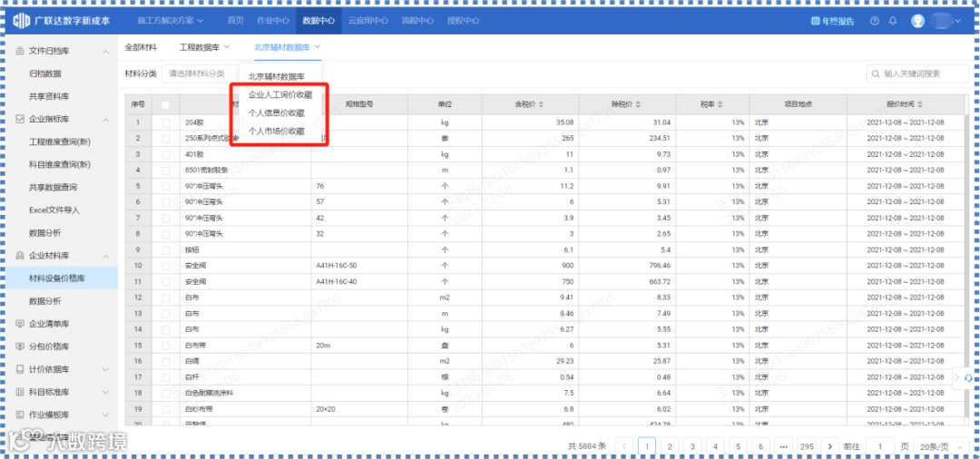
Task: Check the box for 204胶
Action: [x=166, y=122]
